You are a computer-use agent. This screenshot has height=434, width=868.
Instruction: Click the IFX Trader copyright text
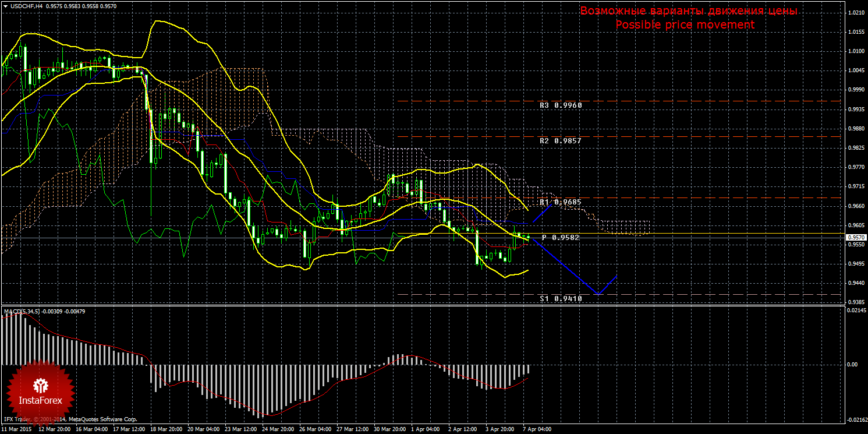pyautogui.click(x=70, y=419)
